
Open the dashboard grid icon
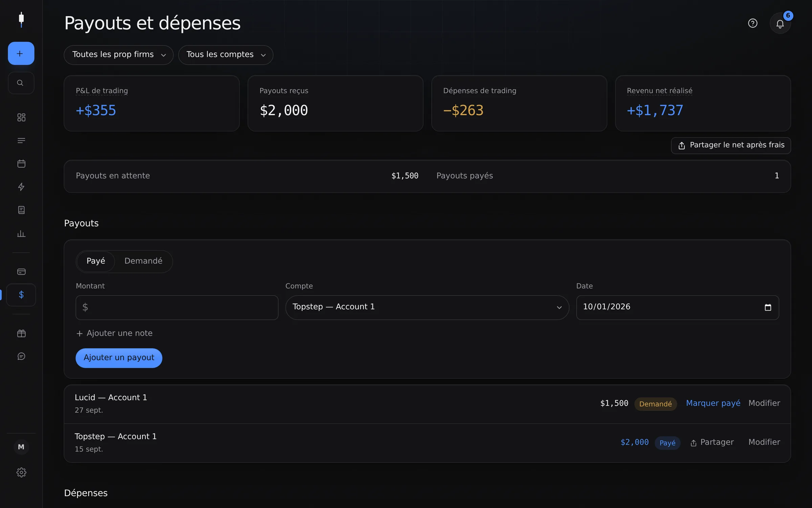tap(21, 118)
